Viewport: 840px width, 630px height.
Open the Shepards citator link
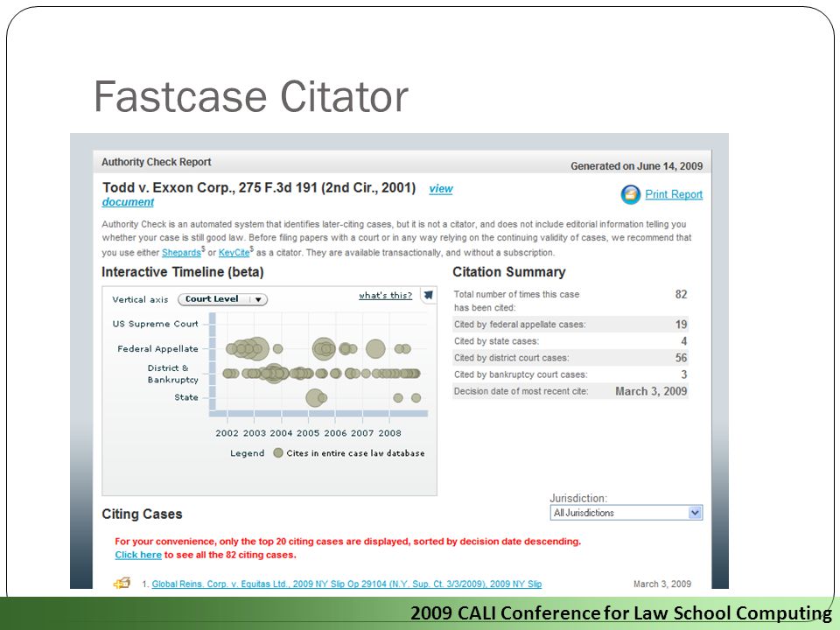coord(181,252)
